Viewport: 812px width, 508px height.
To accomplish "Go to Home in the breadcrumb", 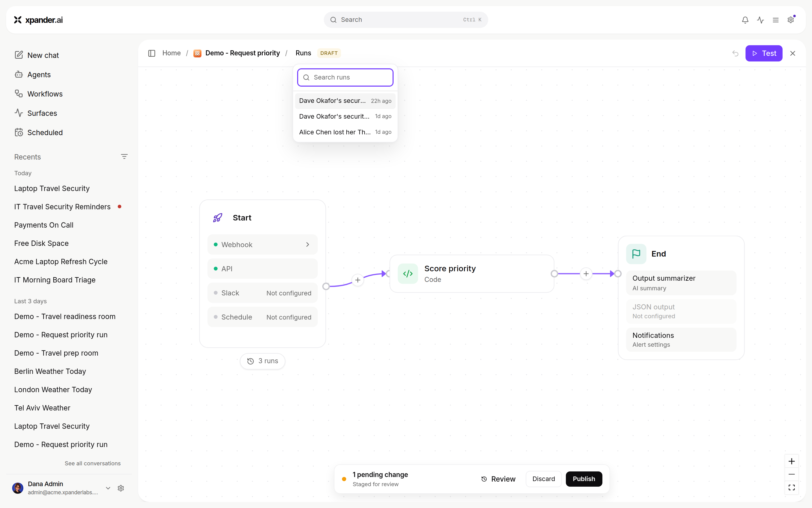I will point(171,53).
